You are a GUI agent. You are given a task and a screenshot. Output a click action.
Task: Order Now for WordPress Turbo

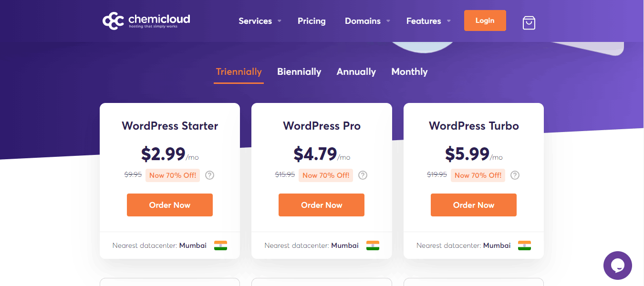point(474,205)
